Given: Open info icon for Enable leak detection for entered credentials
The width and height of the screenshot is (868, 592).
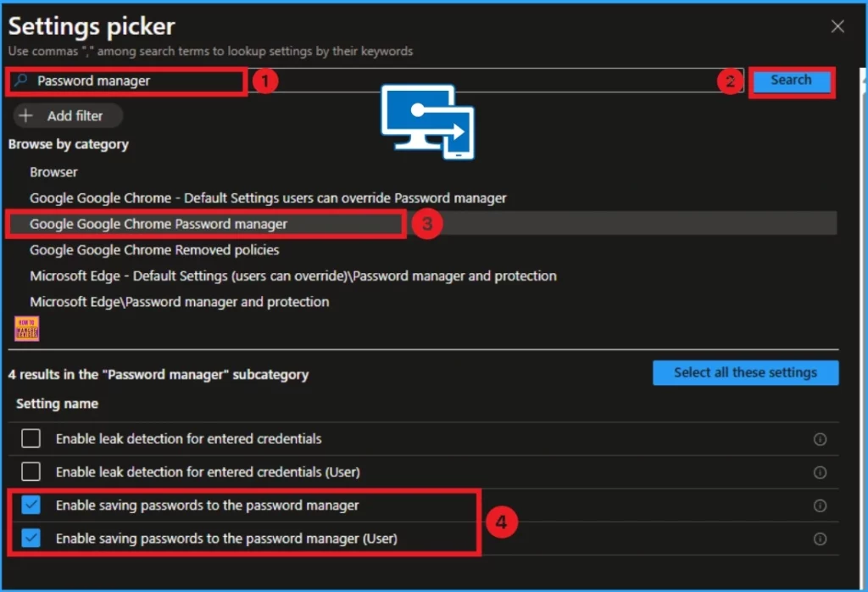Looking at the screenshot, I should 820,439.
